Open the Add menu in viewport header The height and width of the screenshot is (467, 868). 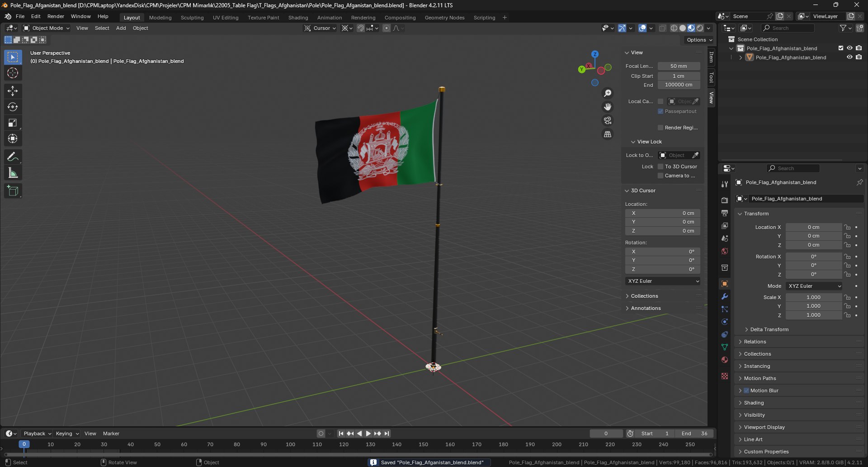click(x=121, y=28)
